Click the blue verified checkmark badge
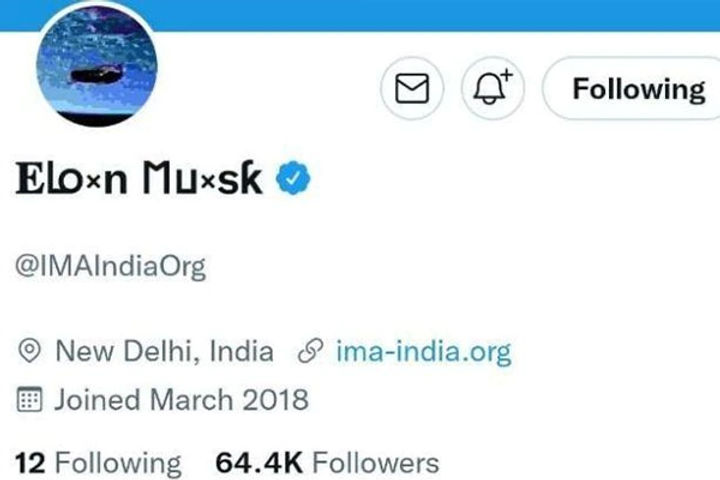This screenshot has width=720, height=480. point(294,179)
